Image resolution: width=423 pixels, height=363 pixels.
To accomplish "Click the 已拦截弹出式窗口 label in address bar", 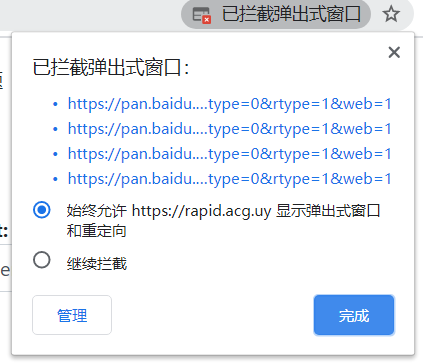I will click(x=291, y=14).
